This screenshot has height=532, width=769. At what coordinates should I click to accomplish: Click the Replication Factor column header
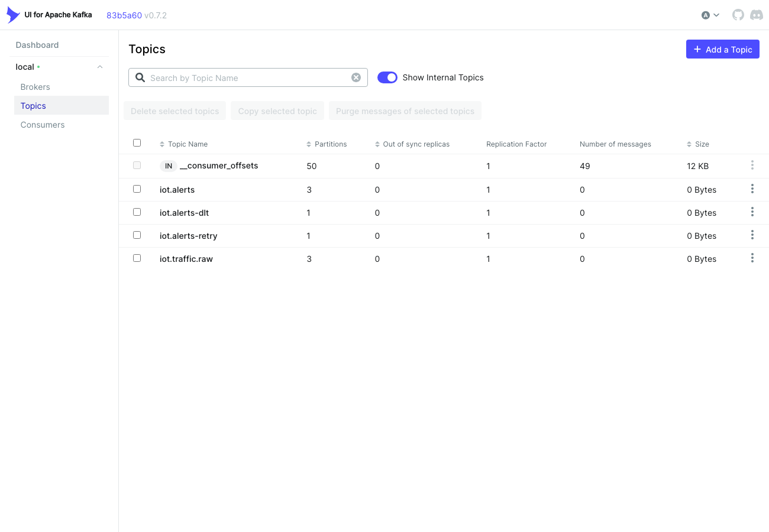point(516,144)
